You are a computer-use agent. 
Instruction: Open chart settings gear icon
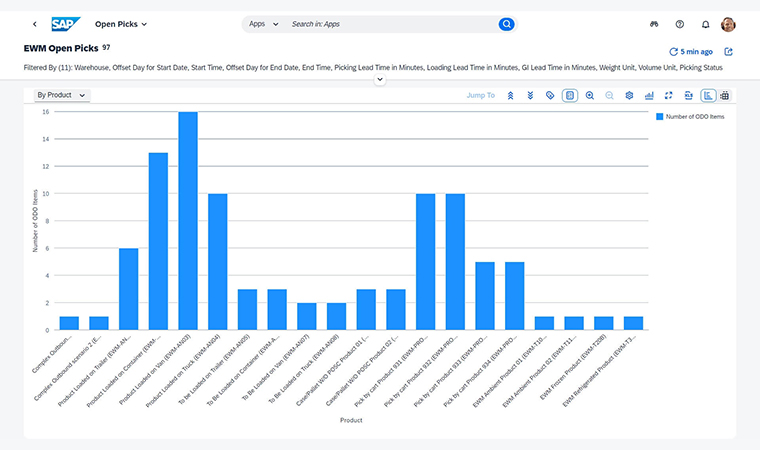coord(629,96)
